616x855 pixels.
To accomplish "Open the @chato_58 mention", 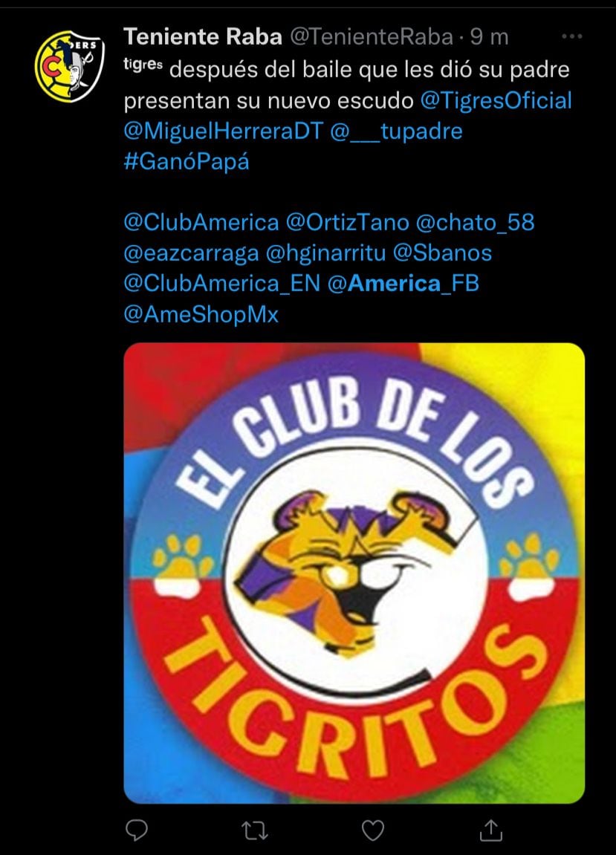I will [x=476, y=222].
